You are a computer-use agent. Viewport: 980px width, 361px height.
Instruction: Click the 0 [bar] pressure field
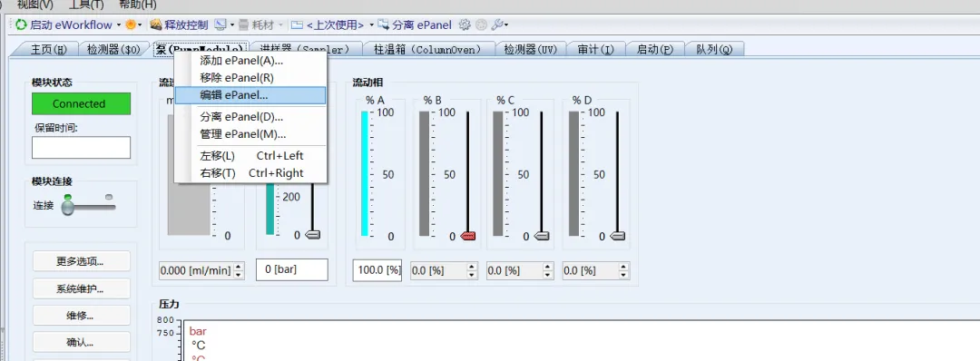click(x=292, y=269)
